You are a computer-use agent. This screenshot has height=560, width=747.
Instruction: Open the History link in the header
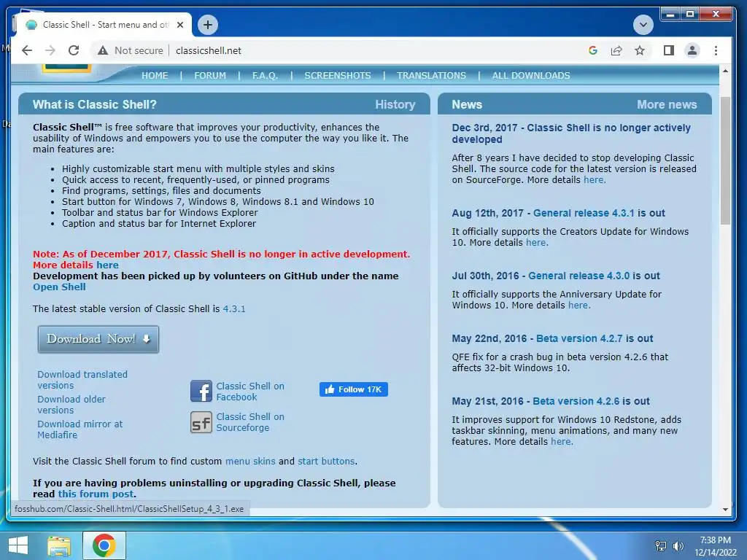[x=395, y=105]
